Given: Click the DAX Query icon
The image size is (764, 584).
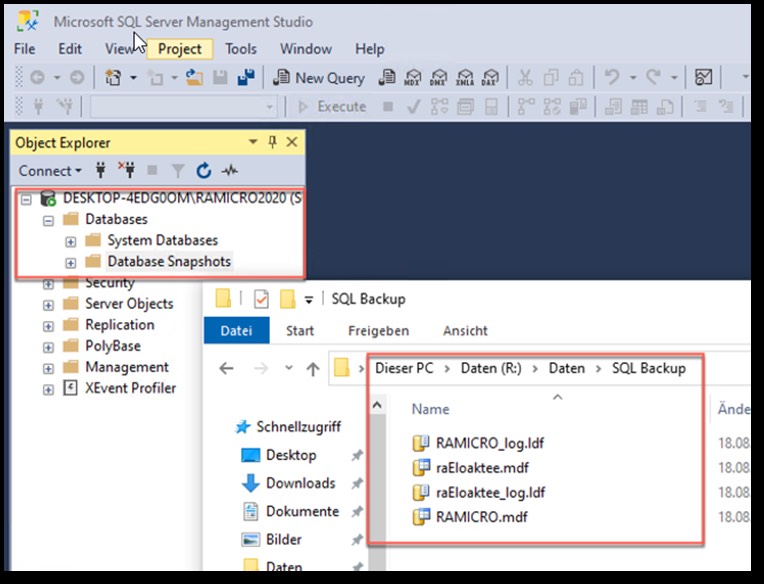Looking at the screenshot, I should 490,77.
